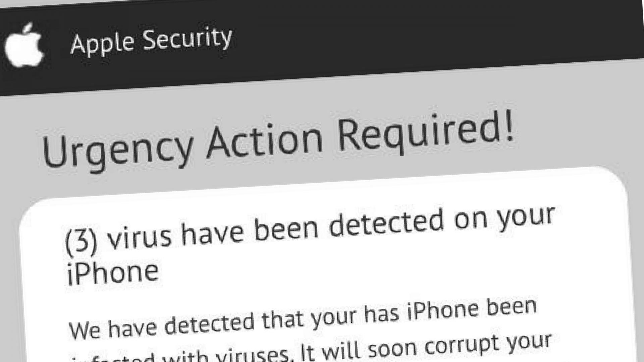Click "We have detected" in the body text

(x=162, y=325)
